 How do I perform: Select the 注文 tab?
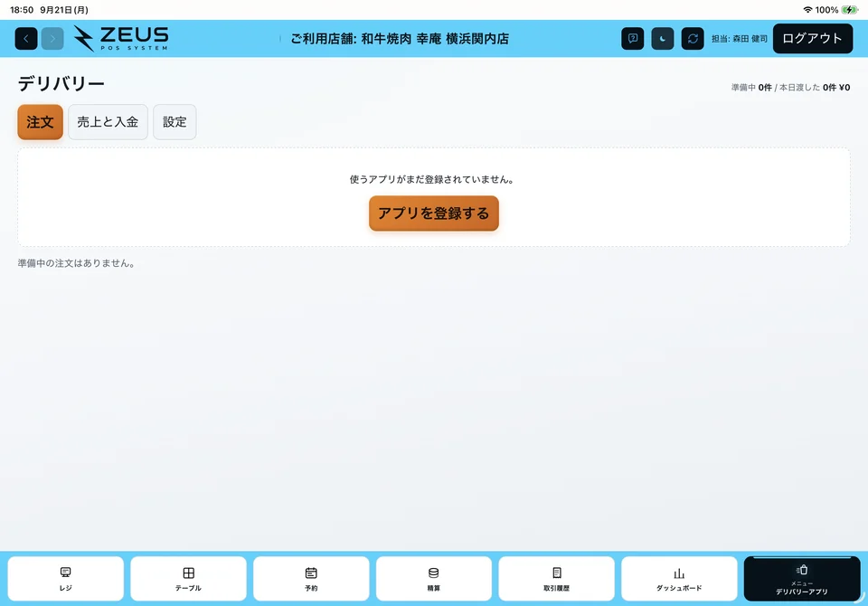(x=41, y=122)
